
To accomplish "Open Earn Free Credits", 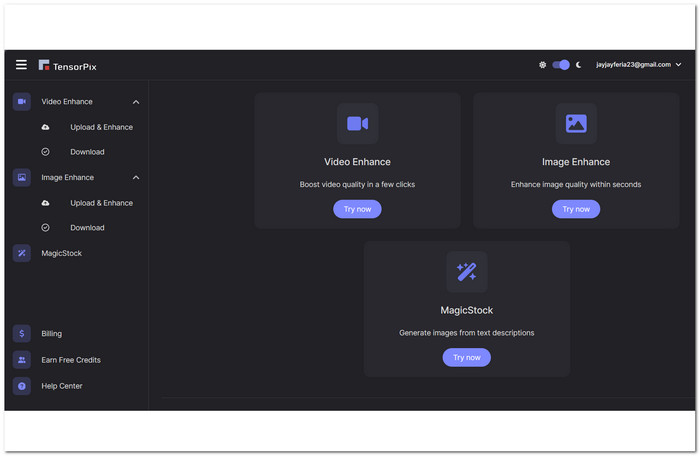I will [71, 360].
